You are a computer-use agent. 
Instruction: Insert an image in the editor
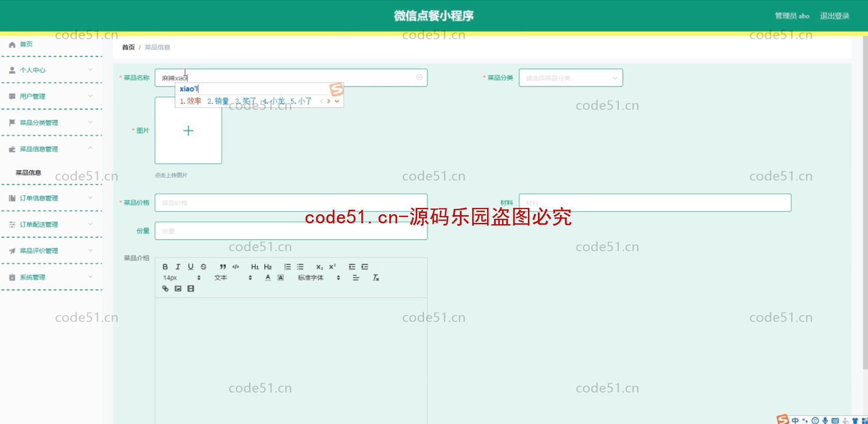click(x=178, y=289)
